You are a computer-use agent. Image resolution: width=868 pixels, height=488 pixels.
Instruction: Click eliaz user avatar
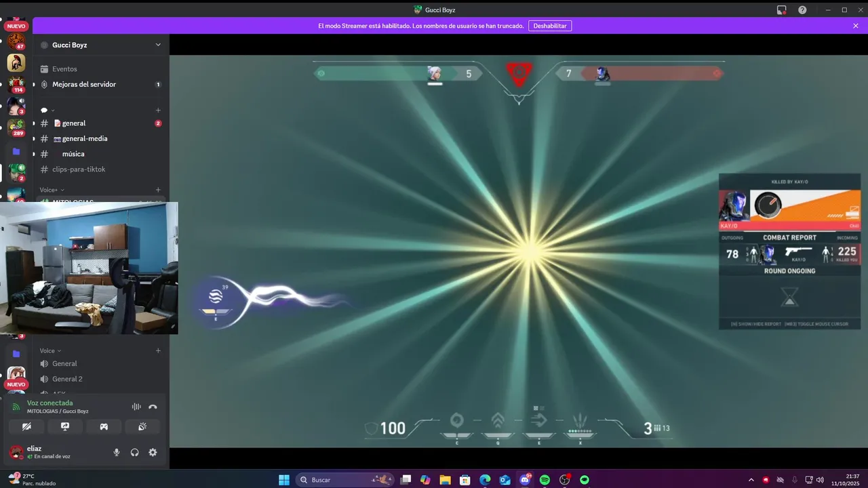(16, 452)
